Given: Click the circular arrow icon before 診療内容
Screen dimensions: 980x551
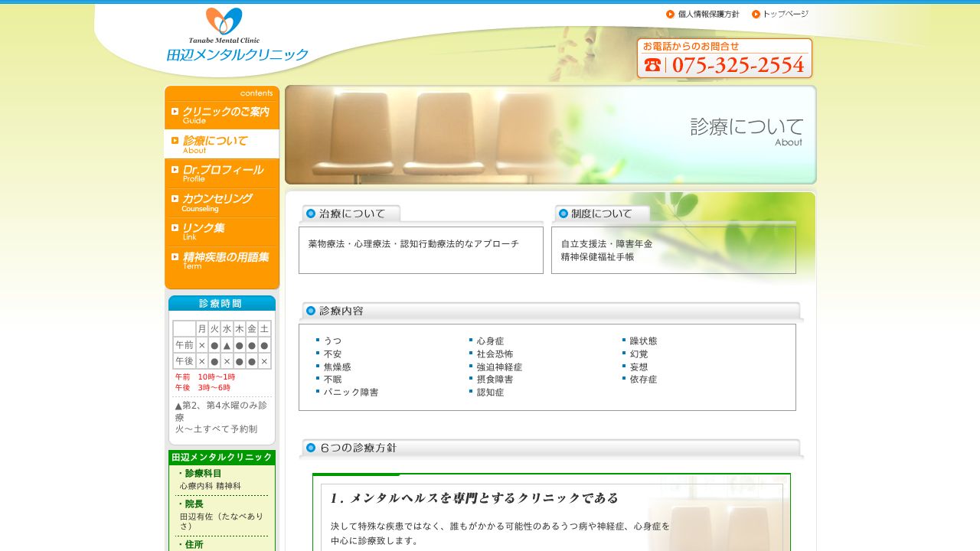Looking at the screenshot, I should point(311,310).
